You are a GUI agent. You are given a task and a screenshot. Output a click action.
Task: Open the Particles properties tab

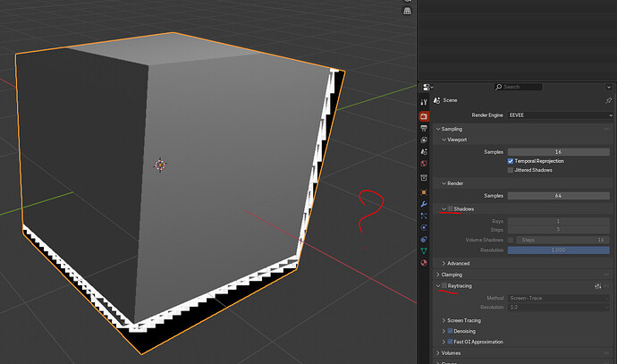(424, 216)
